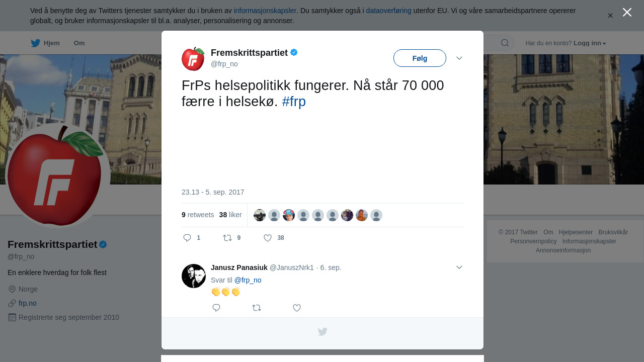Open Janusz Panasiuk's profile picture
Screen dimensions: 644x362
click(194, 276)
